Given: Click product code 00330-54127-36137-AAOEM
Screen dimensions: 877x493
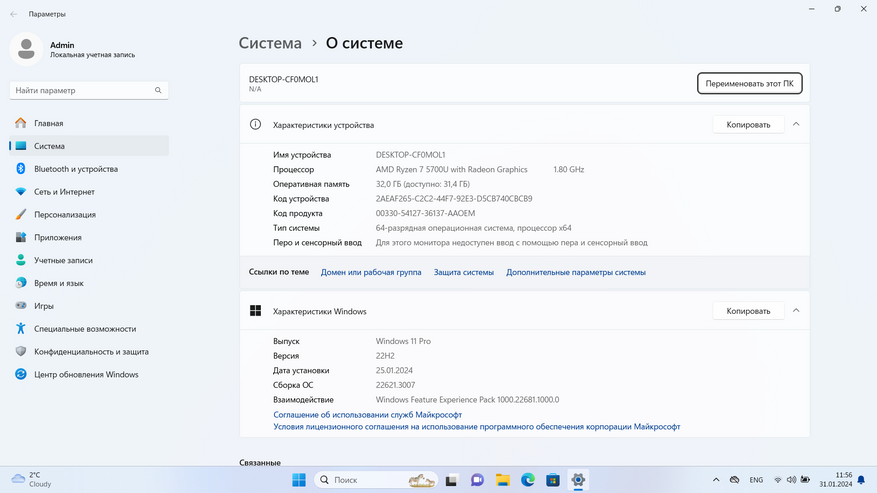Looking at the screenshot, I should tap(425, 213).
